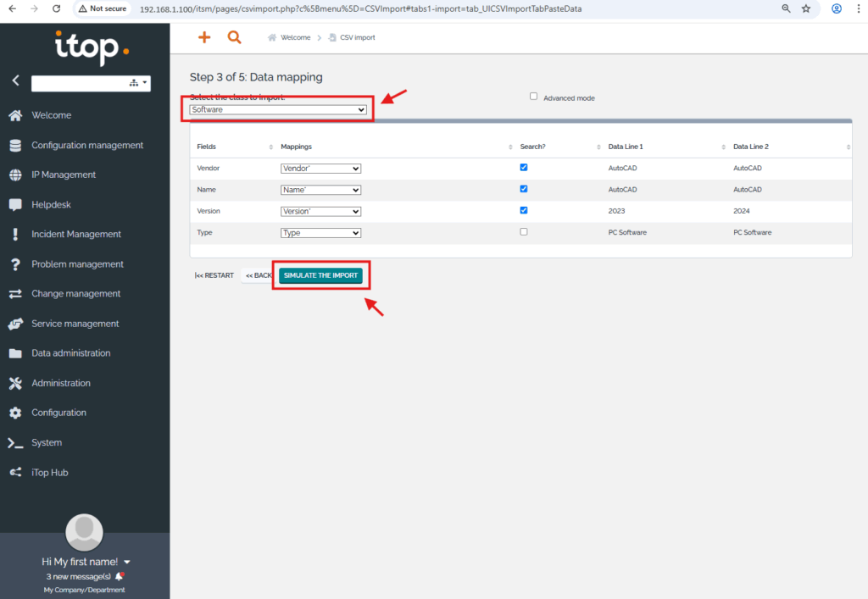This screenshot has width=868, height=599.
Task: Uncheck the Search checkbox for Vendor
Action: pyautogui.click(x=523, y=168)
